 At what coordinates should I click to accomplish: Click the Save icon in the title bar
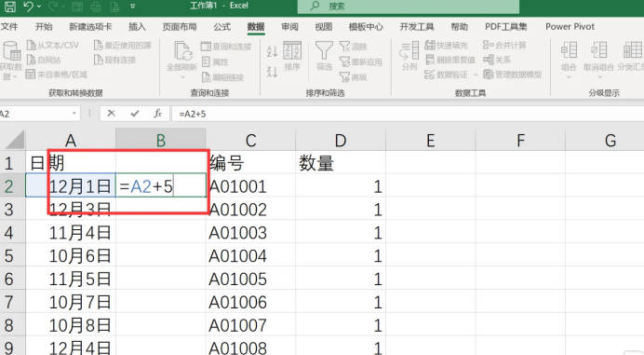click(x=10, y=7)
